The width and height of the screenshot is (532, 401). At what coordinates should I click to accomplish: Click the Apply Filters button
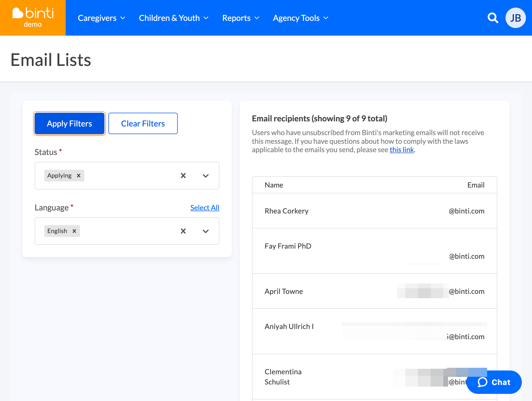pos(69,123)
